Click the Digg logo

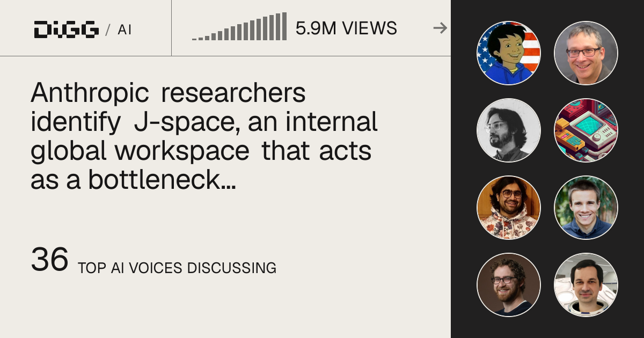(66, 29)
